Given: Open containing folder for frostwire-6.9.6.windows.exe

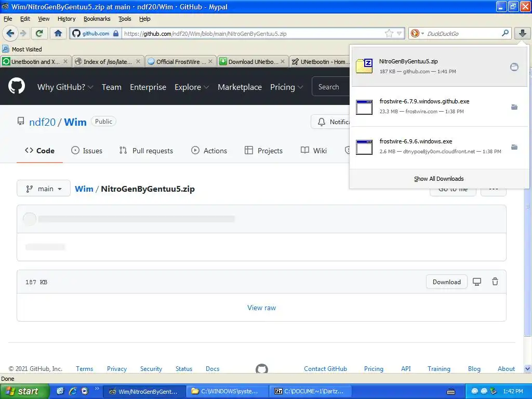Looking at the screenshot, I should (514, 147).
